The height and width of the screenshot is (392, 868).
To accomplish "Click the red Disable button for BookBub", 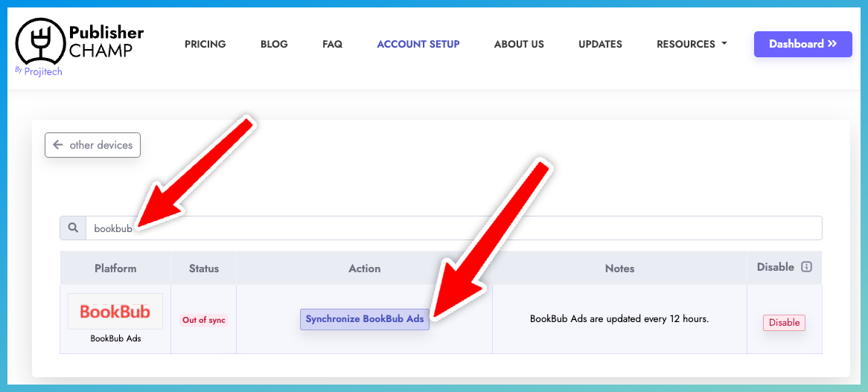I will point(784,323).
